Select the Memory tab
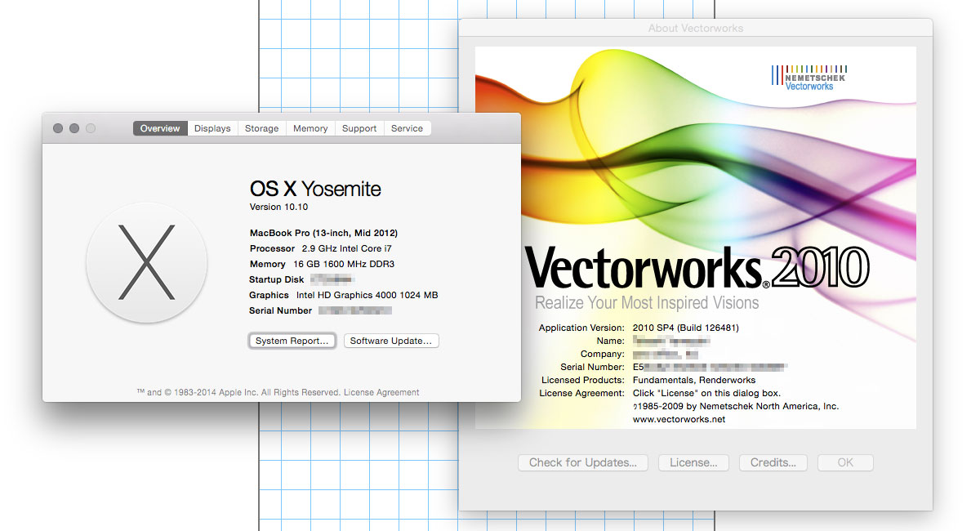980x531 pixels. tap(310, 128)
